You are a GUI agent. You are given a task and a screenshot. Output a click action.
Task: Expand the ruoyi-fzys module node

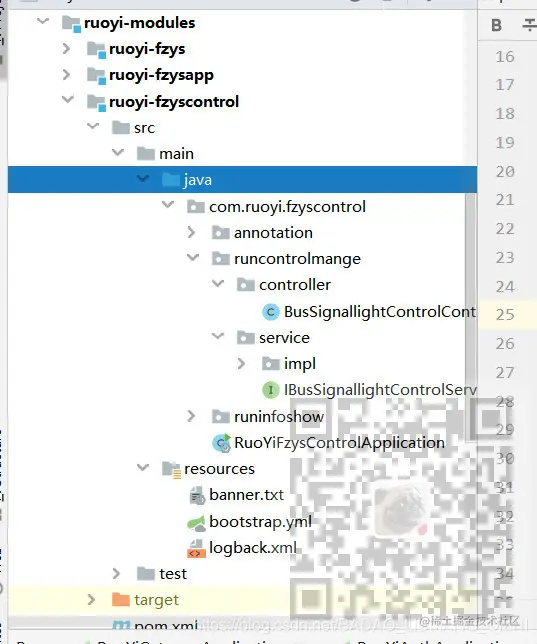[66, 49]
